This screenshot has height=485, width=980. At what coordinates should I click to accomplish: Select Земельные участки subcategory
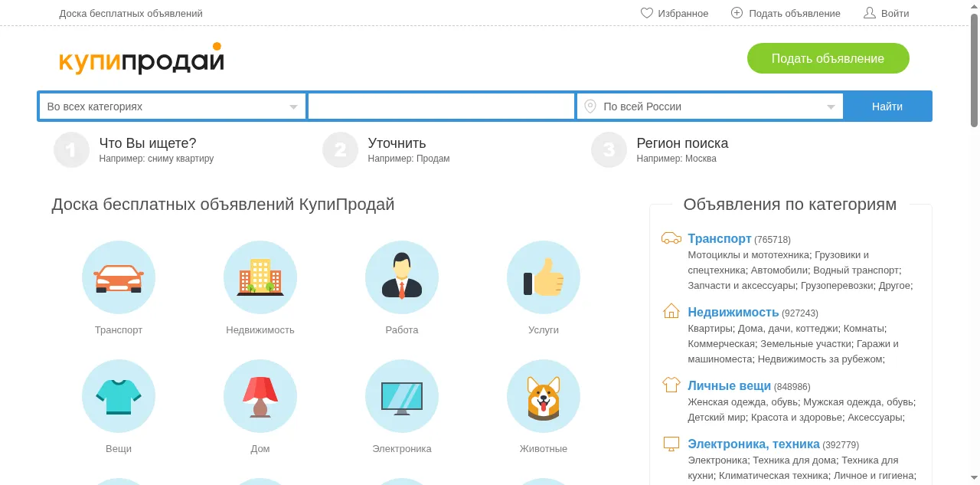tap(805, 343)
